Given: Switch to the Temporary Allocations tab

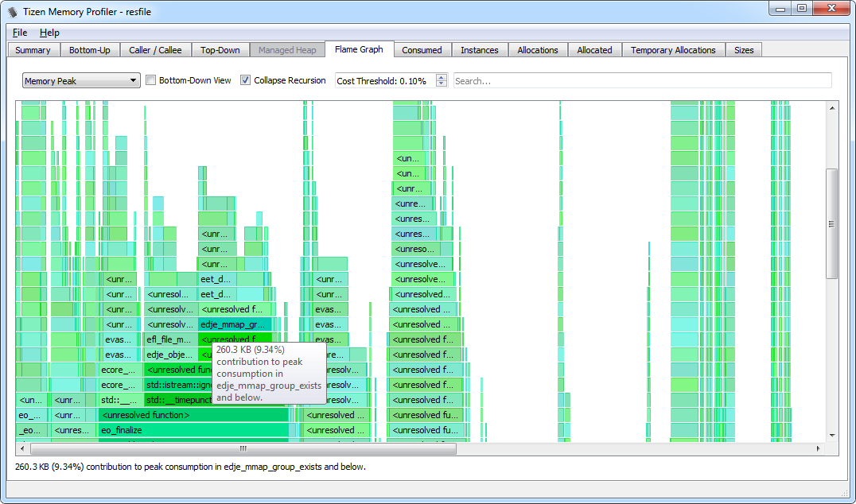Looking at the screenshot, I should coord(673,49).
